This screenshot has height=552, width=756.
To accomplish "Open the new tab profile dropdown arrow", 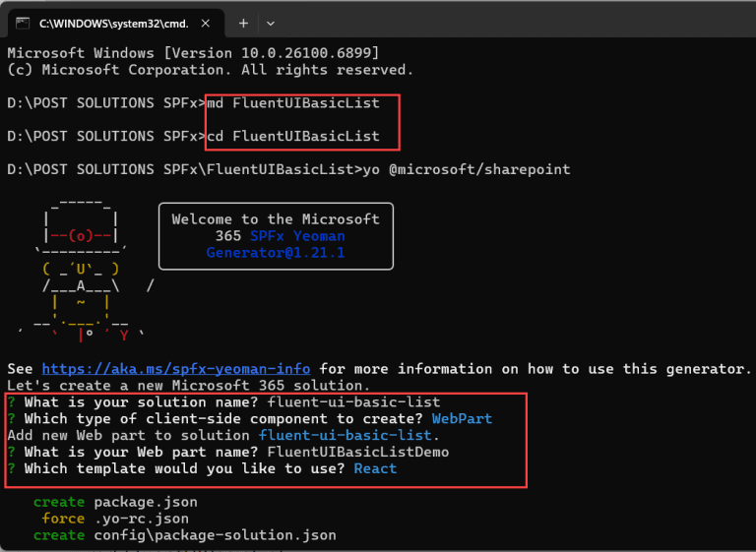I will [x=271, y=24].
